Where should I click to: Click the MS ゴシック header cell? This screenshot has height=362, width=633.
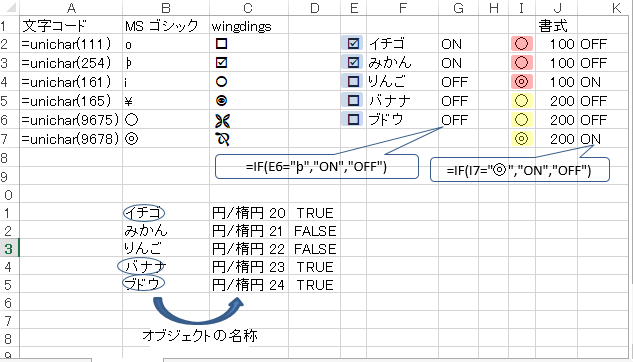click(x=166, y=26)
